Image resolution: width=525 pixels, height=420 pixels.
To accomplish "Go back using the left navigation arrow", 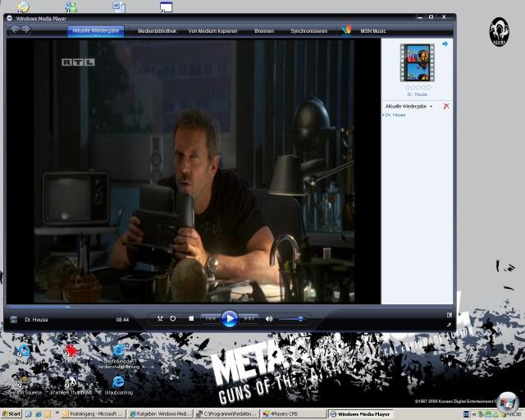I will [x=15, y=30].
